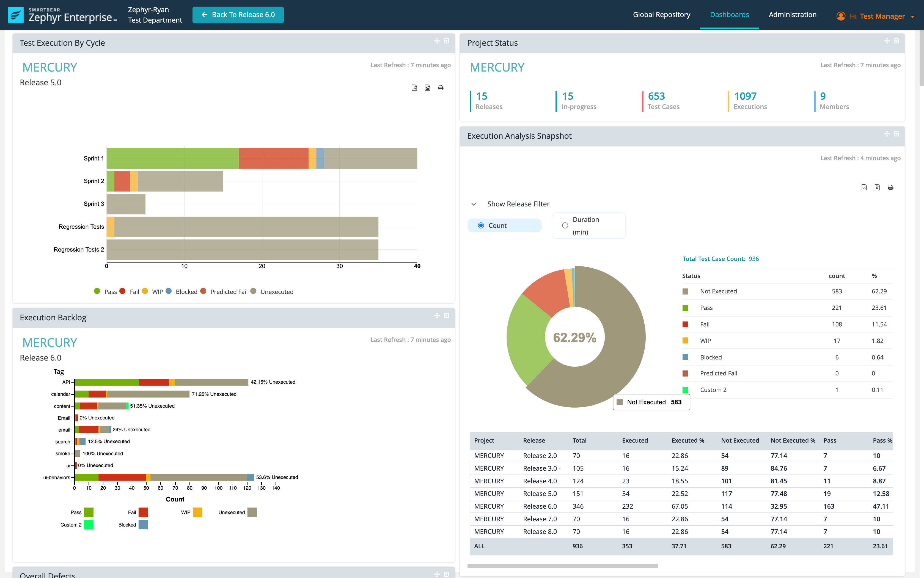Viewport: 924px width, 578px height.
Task: Open Execution Analysis Snapshot gadget menu
Action: point(896,134)
